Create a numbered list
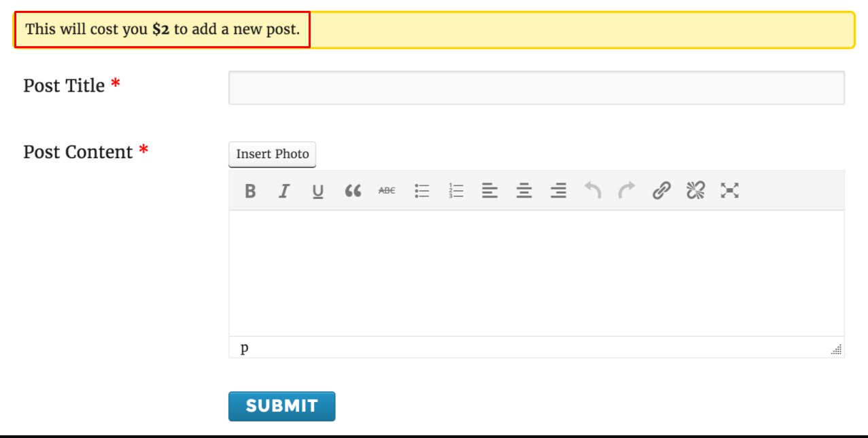 click(x=455, y=191)
